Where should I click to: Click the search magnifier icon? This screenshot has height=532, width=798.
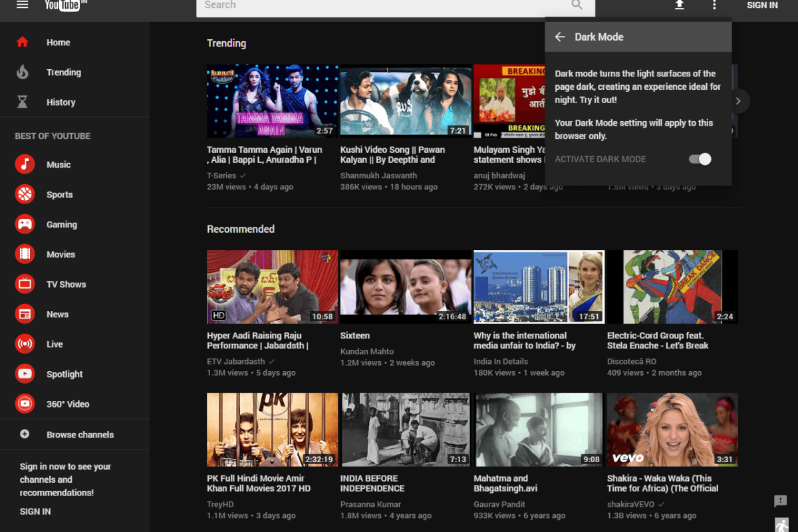(x=577, y=5)
